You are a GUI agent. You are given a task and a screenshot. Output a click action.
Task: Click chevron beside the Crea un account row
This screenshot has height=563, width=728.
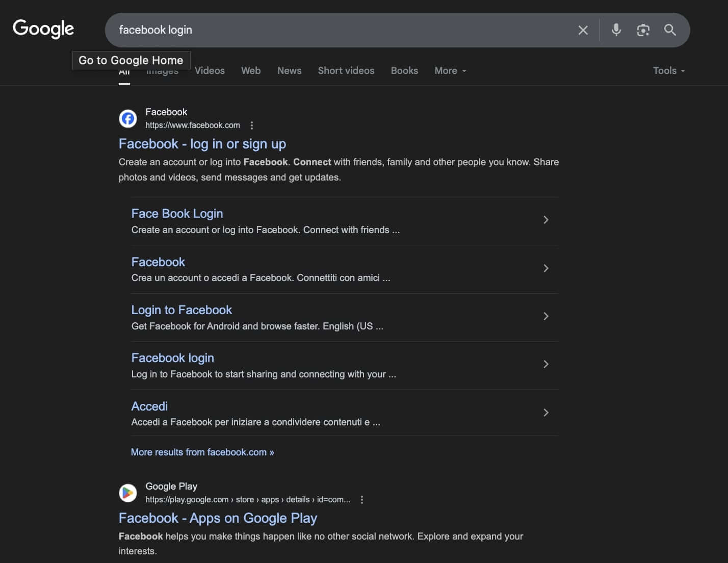[x=545, y=268]
